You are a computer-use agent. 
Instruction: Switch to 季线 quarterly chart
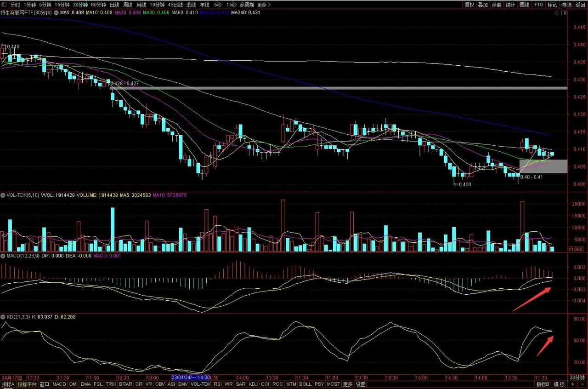191,5
